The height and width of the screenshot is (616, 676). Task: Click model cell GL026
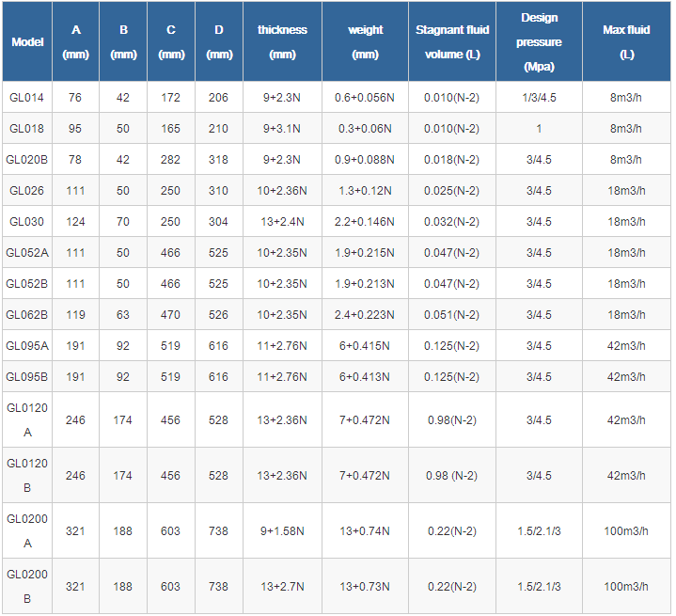pos(26,191)
